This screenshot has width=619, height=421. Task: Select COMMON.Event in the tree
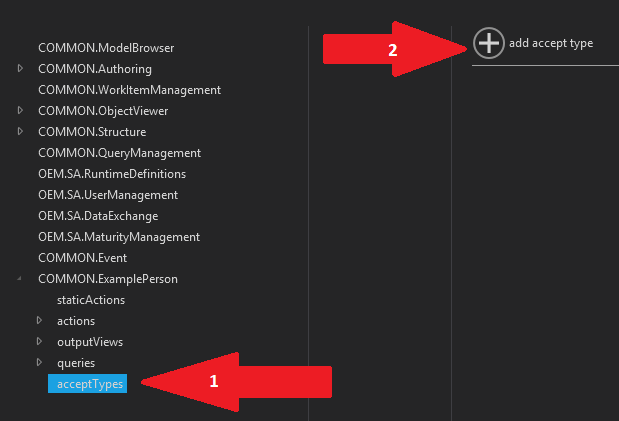click(x=83, y=258)
